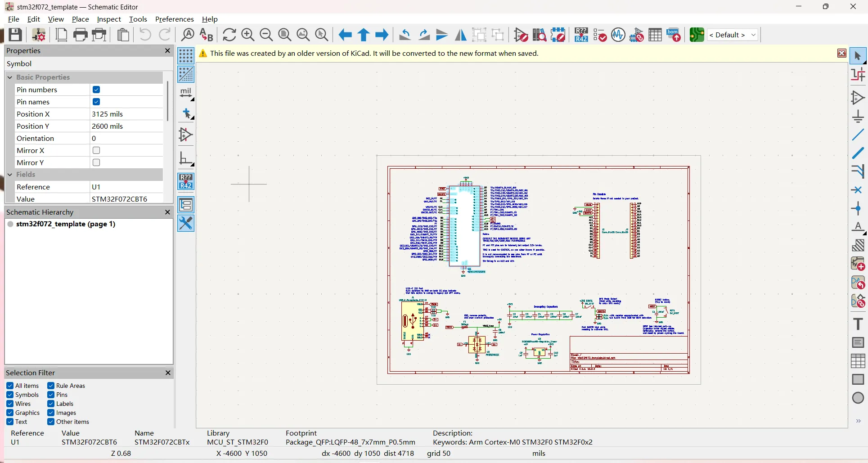Enable the Mirror Y checkbox
The height and width of the screenshot is (463, 868).
point(96,162)
